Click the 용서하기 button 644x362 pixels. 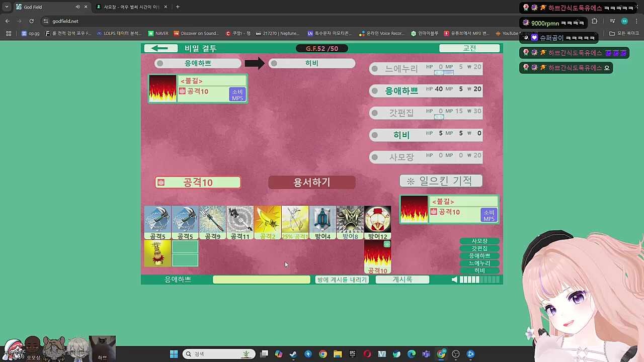point(312,182)
